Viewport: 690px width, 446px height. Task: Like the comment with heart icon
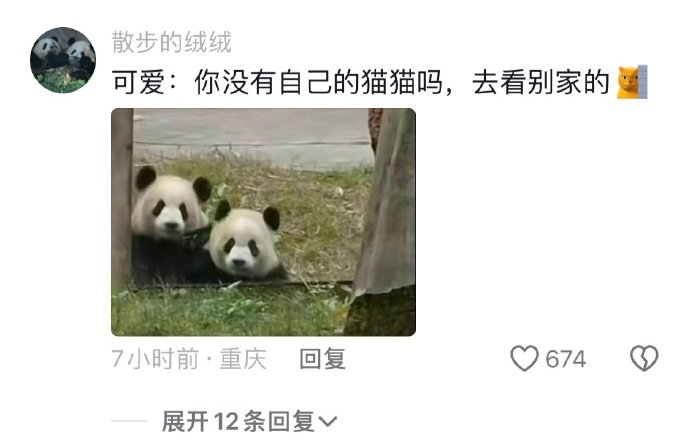coord(524,358)
